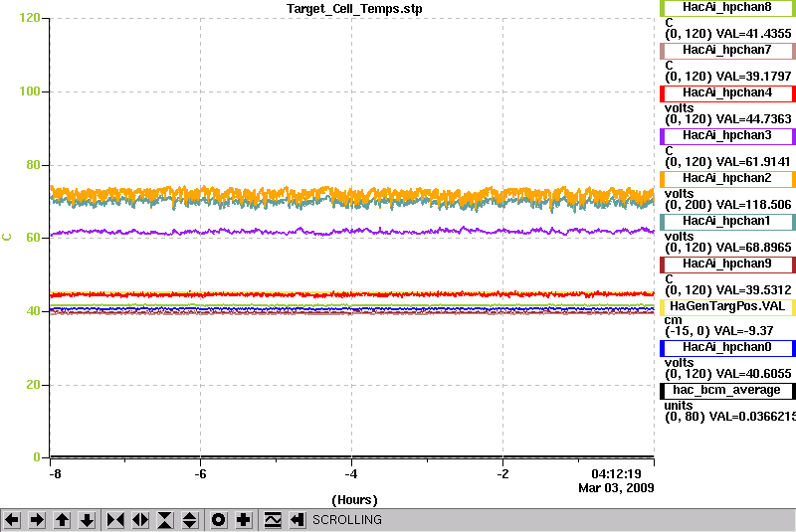The height and width of the screenshot is (532, 796).
Task: Pan the plot right with right arrow
Action: coord(37,520)
